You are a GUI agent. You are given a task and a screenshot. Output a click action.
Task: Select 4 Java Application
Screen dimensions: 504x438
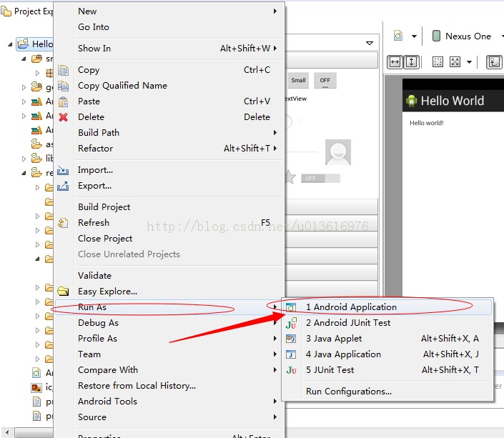coord(387,354)
